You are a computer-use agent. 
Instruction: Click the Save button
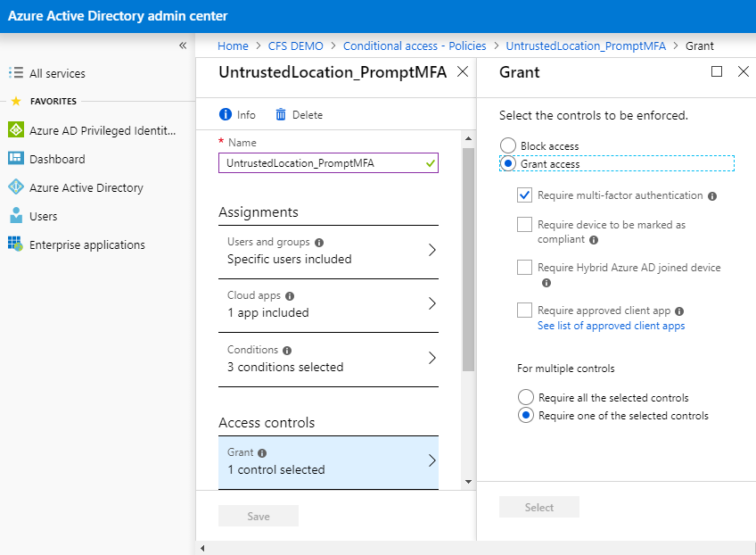259,516
